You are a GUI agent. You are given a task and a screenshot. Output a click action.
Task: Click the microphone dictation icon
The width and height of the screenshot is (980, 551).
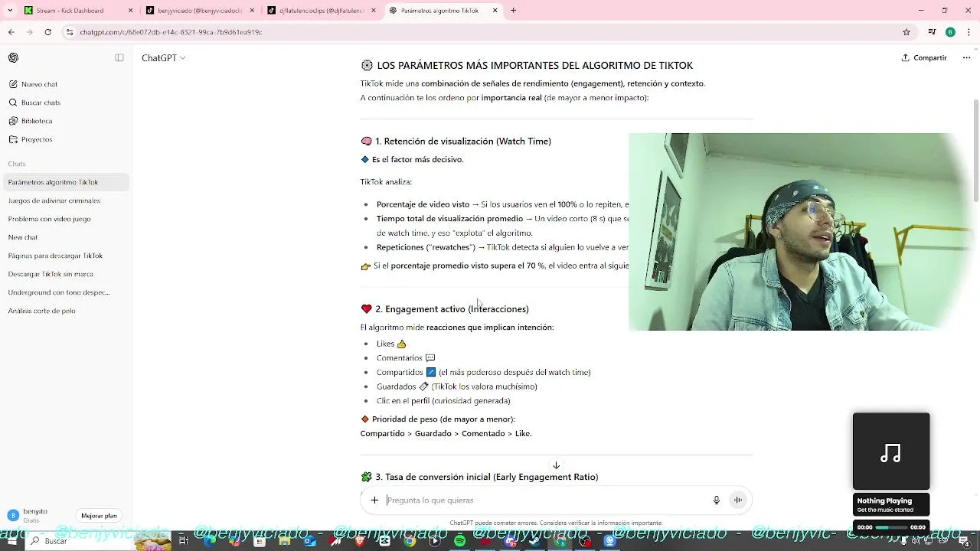pyautogui.click(x=717, y=500)
